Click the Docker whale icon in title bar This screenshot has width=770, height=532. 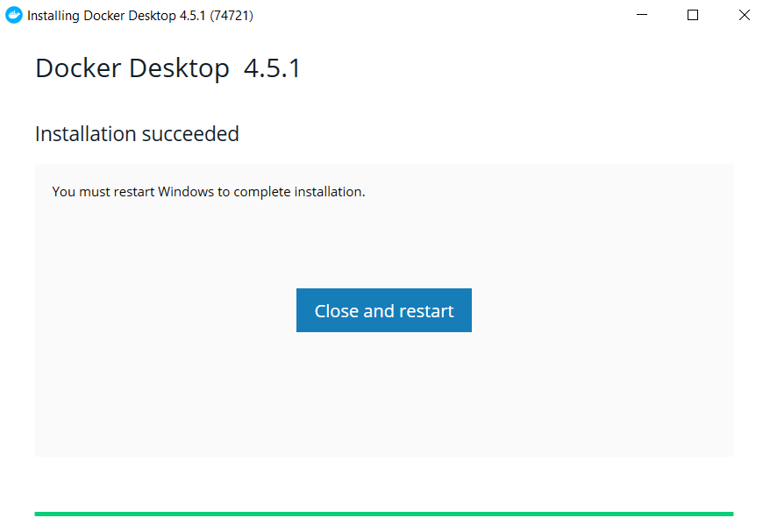14,15
